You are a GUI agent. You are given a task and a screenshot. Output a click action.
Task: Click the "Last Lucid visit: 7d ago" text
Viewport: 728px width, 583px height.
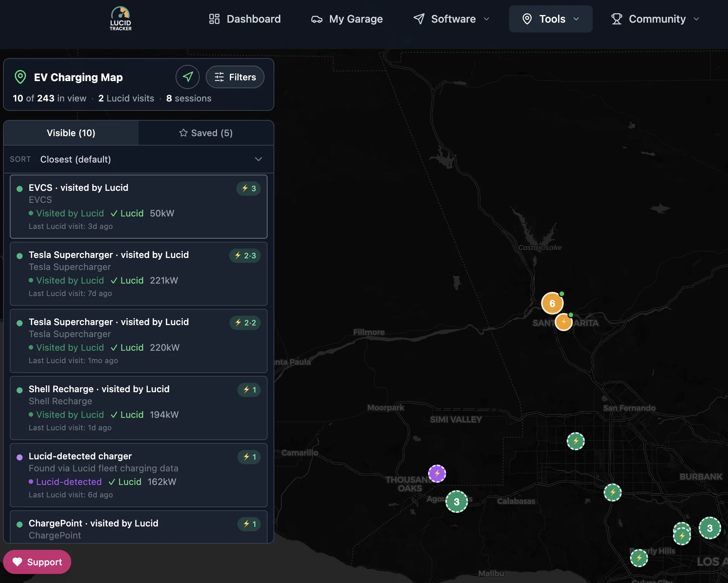coord(70,293)
